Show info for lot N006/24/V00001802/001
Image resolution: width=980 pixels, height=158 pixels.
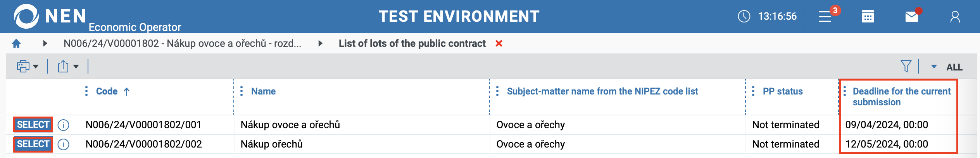pos(63,125)
